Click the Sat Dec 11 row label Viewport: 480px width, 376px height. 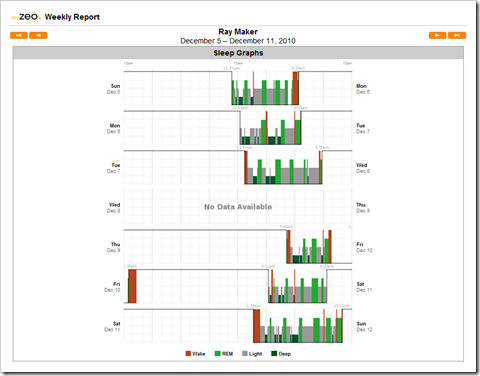pyautogui.click(x=112, y=326)
